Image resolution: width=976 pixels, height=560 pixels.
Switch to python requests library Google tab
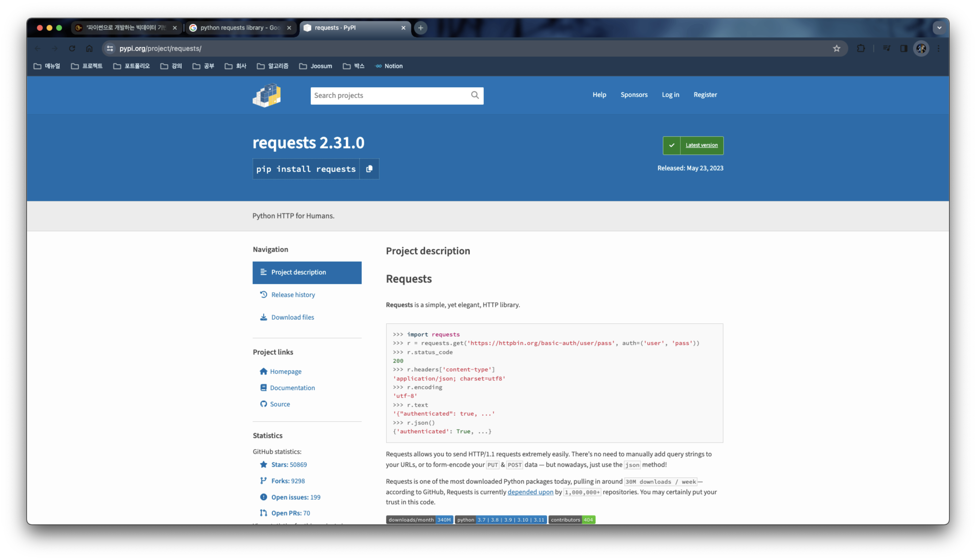pos(239,28)
